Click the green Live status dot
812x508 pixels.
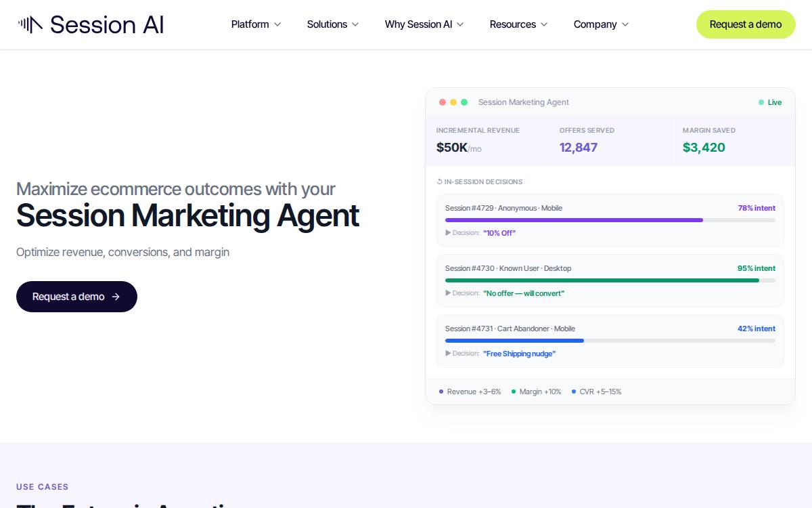click(x=761, y=102)
